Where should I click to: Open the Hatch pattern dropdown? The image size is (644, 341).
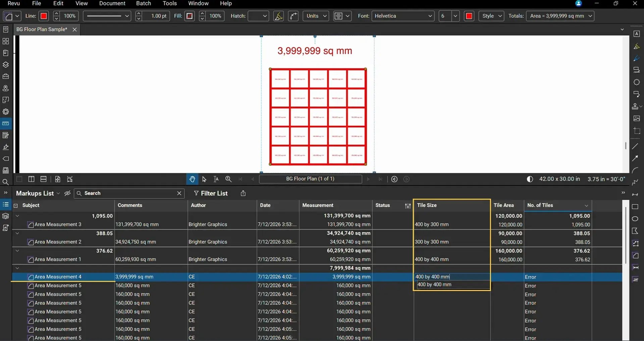(x=258, y=16)
